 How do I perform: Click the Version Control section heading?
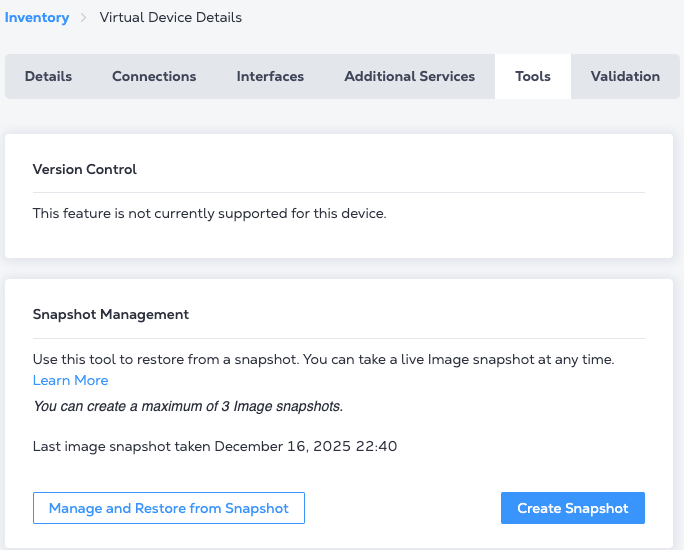pyautogui.click(x=85, y=169)
